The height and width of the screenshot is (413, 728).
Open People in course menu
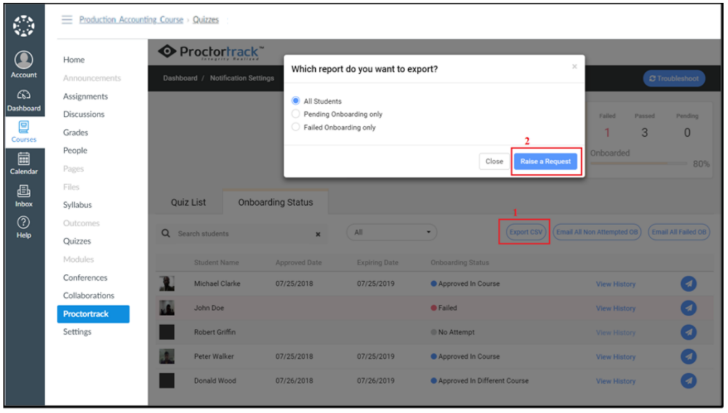(75, 150)
